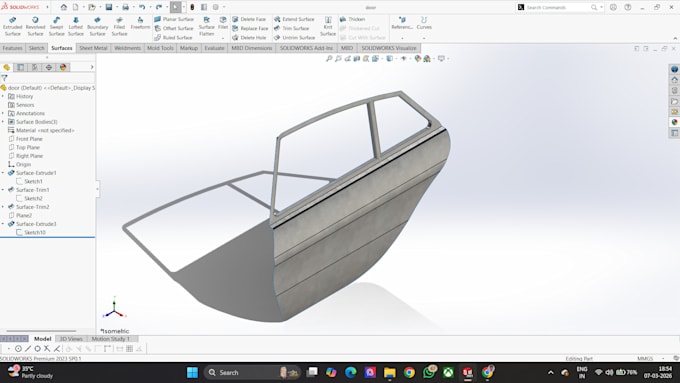Open the PropertyManager tab icon

point(20,67)
